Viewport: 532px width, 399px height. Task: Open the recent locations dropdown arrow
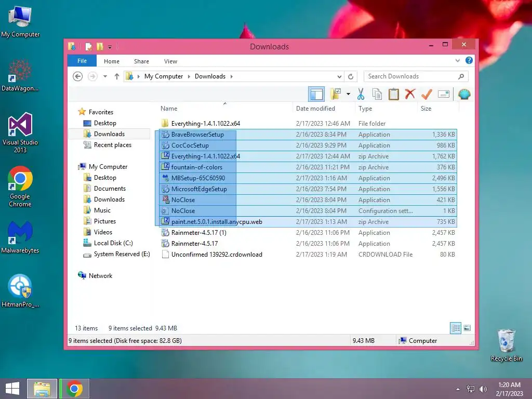(x=105, y=76)
